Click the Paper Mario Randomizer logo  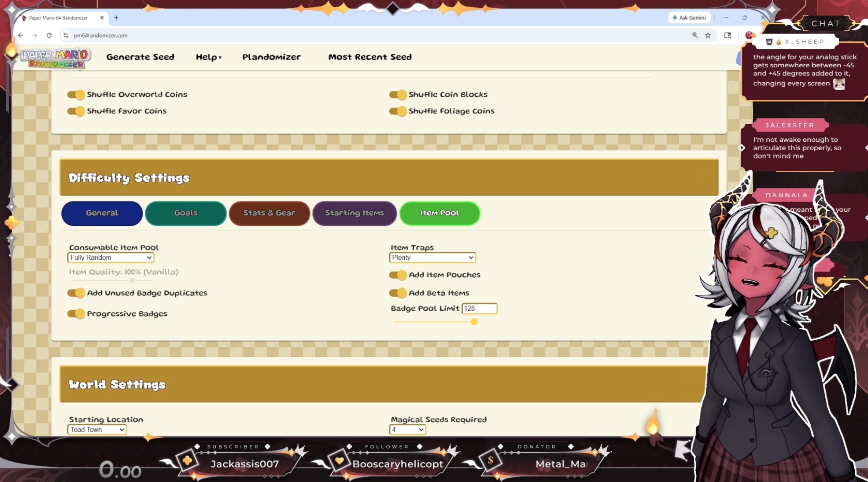55,58
